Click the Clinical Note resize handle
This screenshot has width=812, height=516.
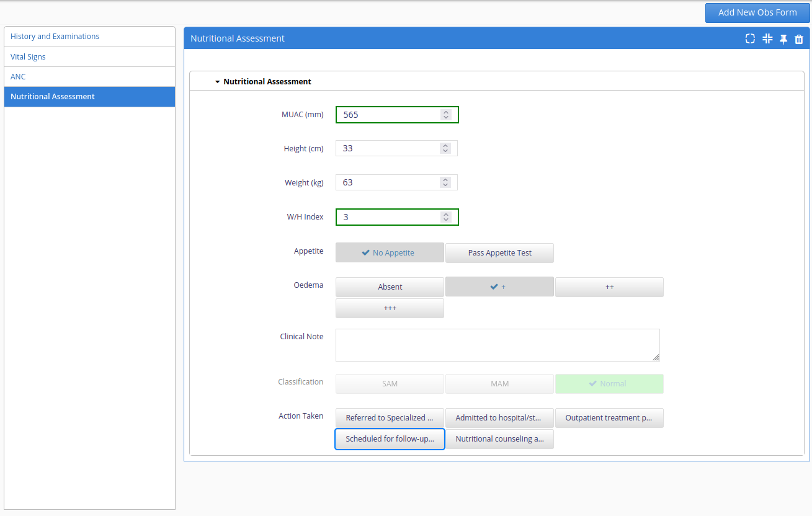pos(656,357)
